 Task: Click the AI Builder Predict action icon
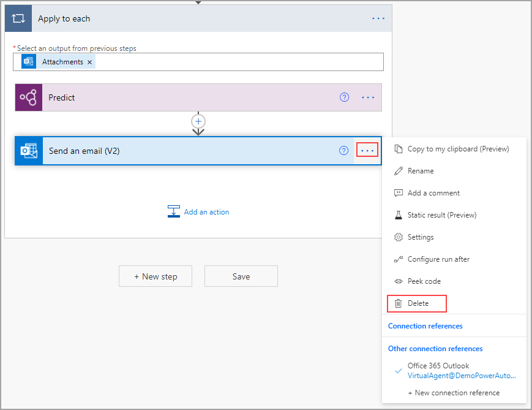click(x=28, y=97)
